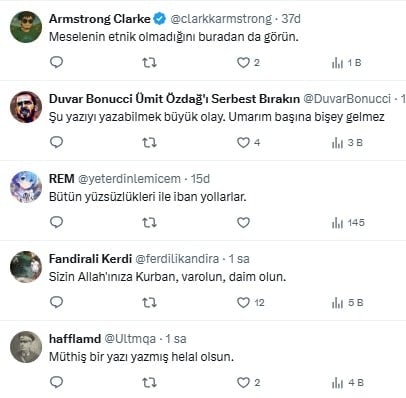Open hafflamd's tweet timestamp 1 sa
The width and height of the screenshot is (406, 398).
[176, 339]
